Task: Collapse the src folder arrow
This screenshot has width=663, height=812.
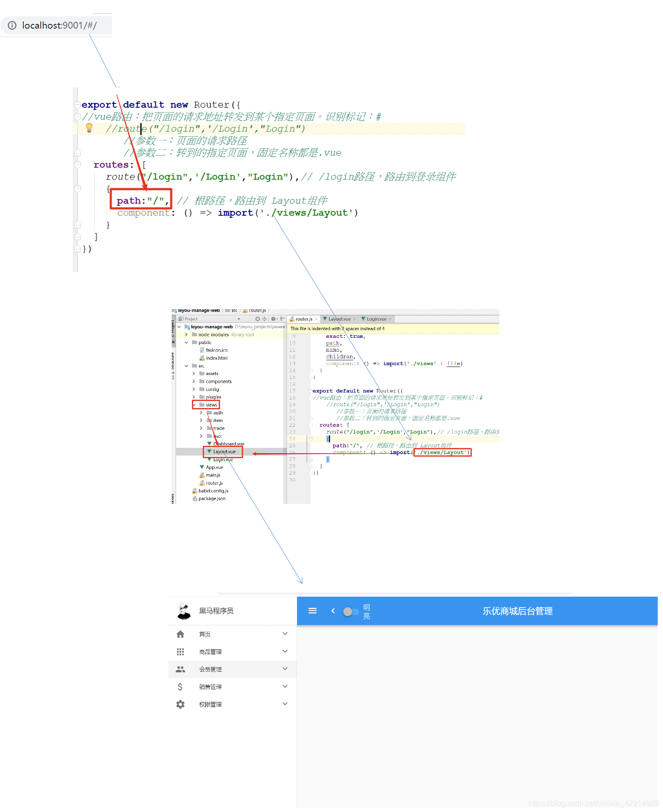Action: pyautogui.click(x=186, y=366)
